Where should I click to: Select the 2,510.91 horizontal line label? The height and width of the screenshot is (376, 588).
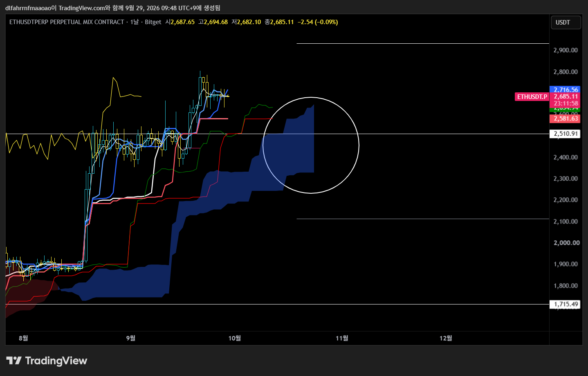(x=566, y=134)
